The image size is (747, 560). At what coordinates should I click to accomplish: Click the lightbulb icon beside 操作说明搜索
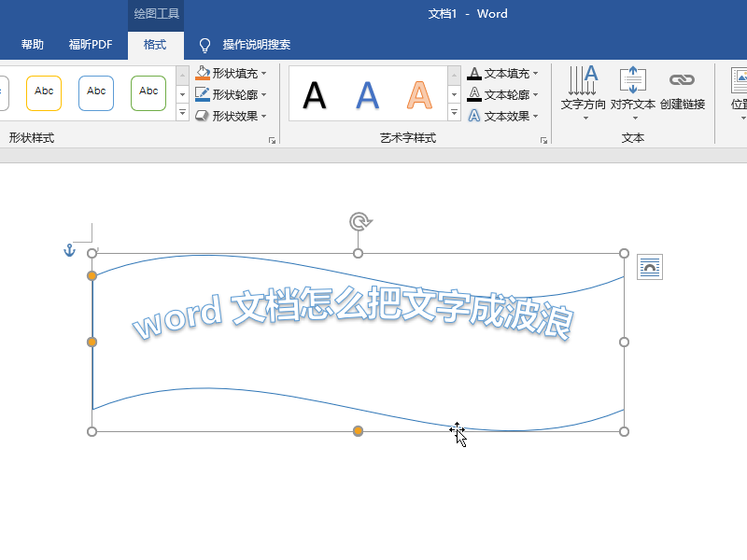click(204, 45)
